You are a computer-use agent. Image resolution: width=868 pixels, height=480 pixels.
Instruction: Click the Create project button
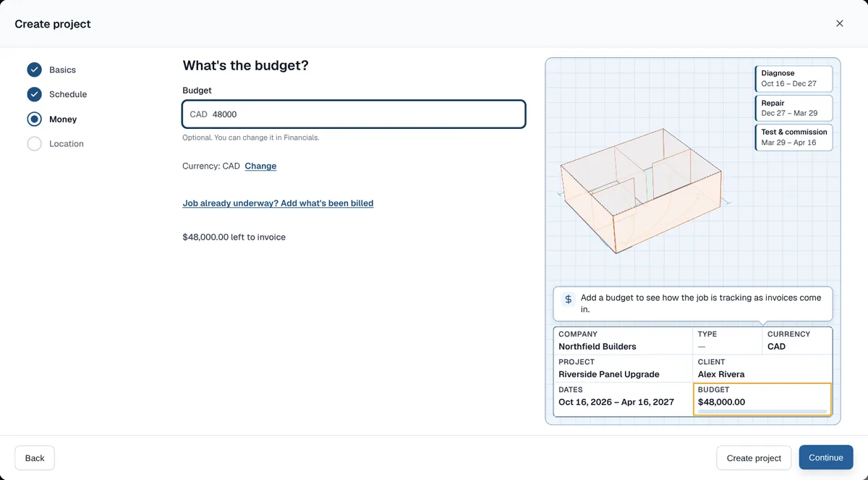754,458
